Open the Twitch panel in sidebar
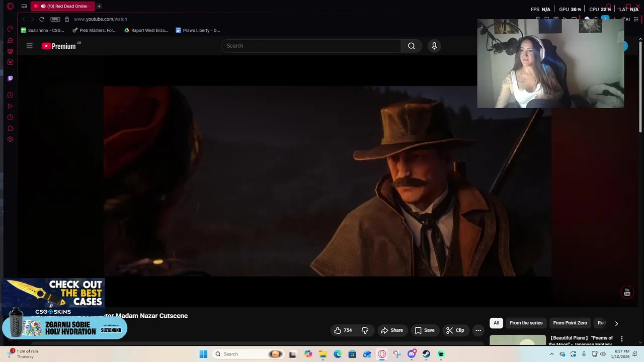644x362 pixels. pos(10,78)
